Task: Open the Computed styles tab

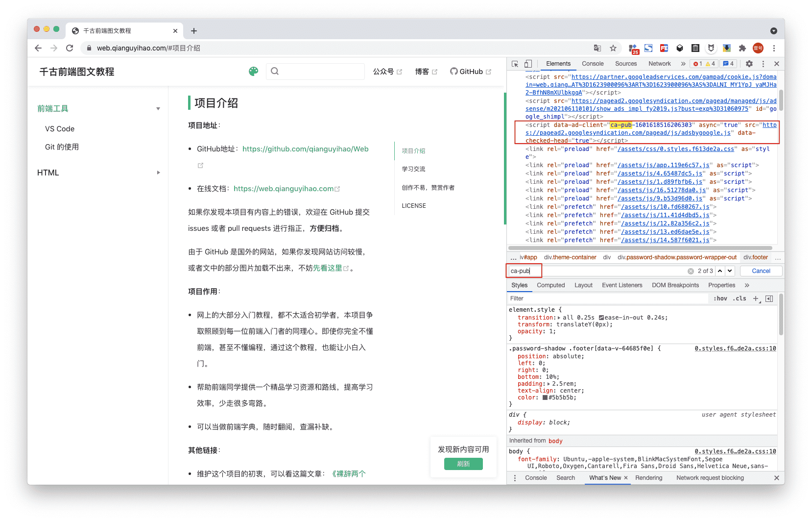Action: (550, 285)
